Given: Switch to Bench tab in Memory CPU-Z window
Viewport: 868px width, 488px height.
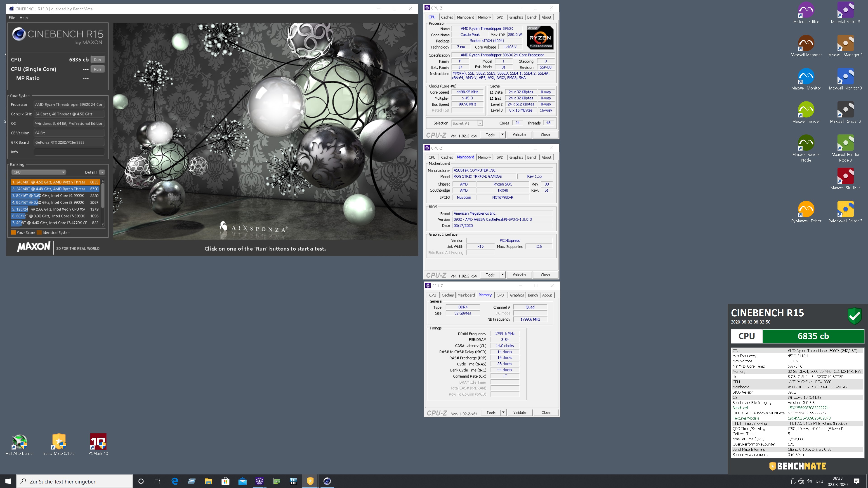Looking at the screenshot, I should pyautogui.click(x=533, y=295).
